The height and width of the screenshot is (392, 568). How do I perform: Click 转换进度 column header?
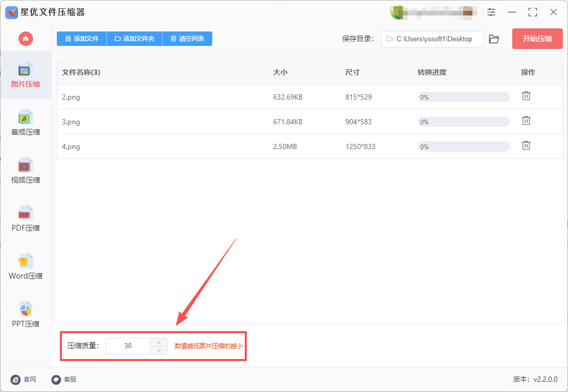tap(432, 72)
